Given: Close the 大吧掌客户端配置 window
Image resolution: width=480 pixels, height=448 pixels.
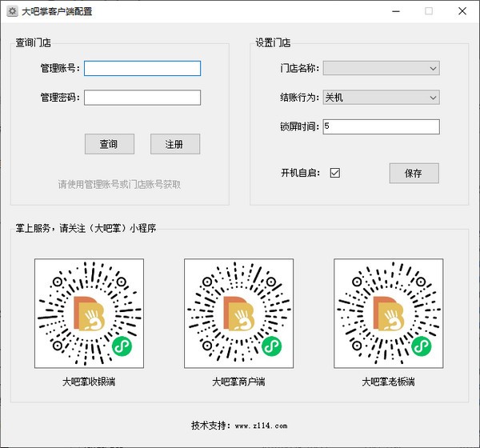Looking at the screenshot, I should point(461,12).
